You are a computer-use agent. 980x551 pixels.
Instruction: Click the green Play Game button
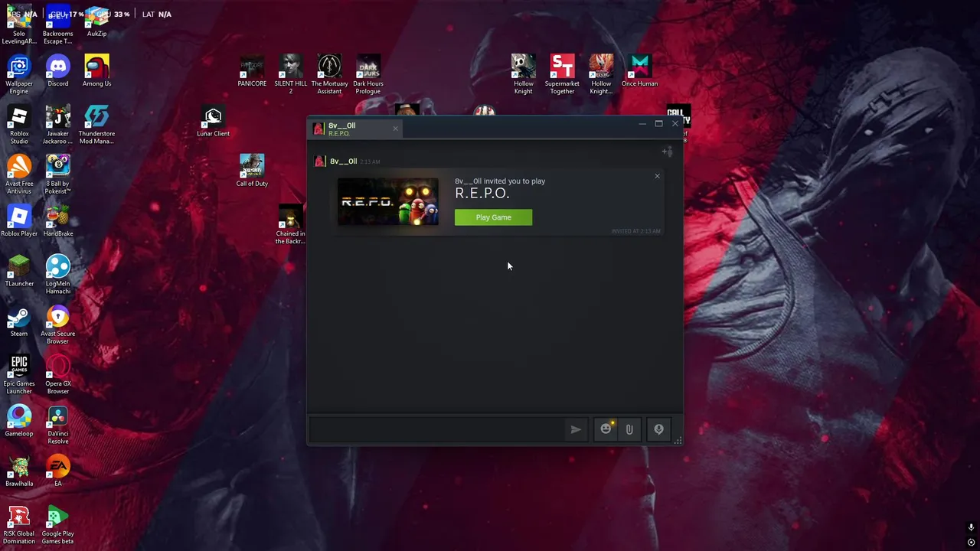click(493, 217)
